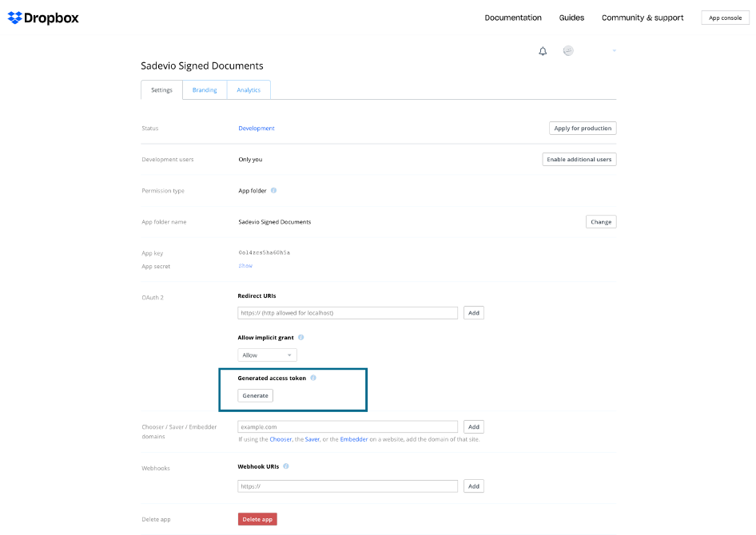Click Change app folder name button
Image resolution: width=756 pixels, height=535 pixels.
(x=601, y=222)
